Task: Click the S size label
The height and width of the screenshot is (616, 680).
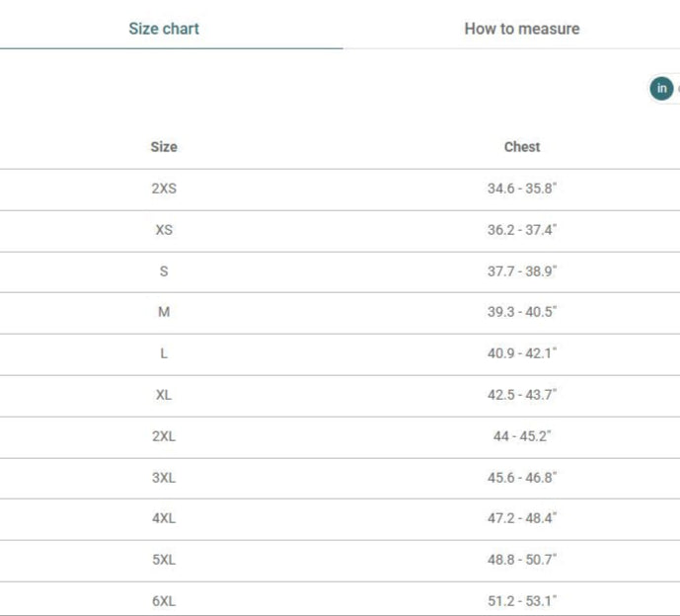Action: pos(164,271)
